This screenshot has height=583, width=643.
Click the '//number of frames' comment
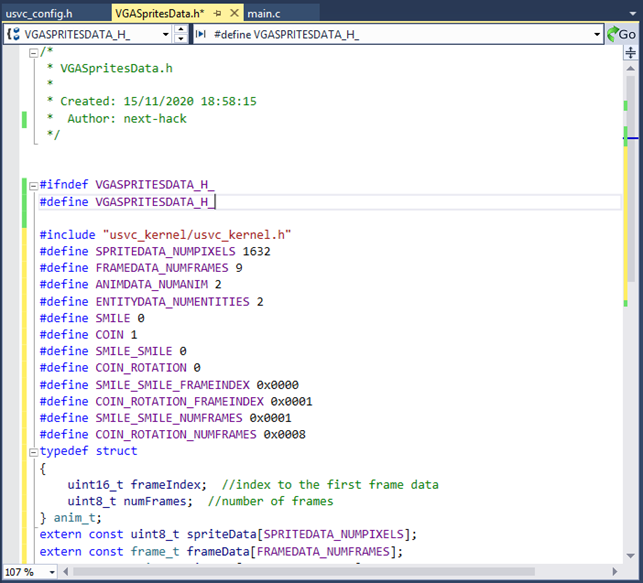(270, 501)
